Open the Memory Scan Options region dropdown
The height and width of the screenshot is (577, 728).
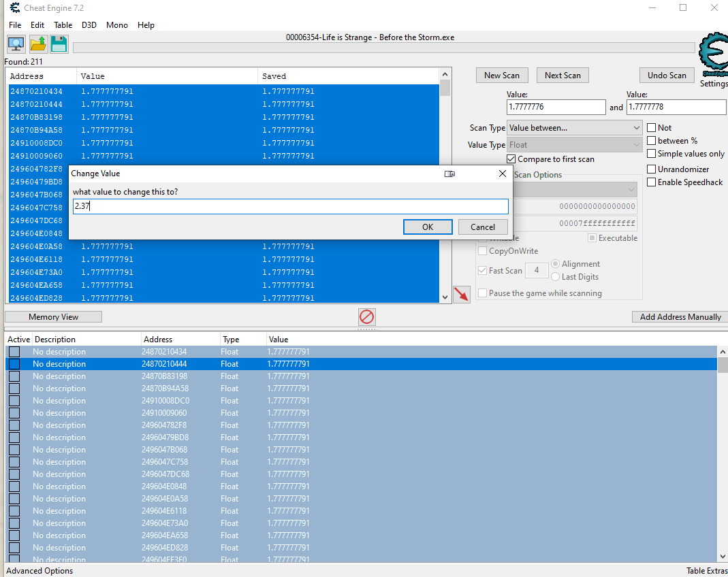(575, 189)
